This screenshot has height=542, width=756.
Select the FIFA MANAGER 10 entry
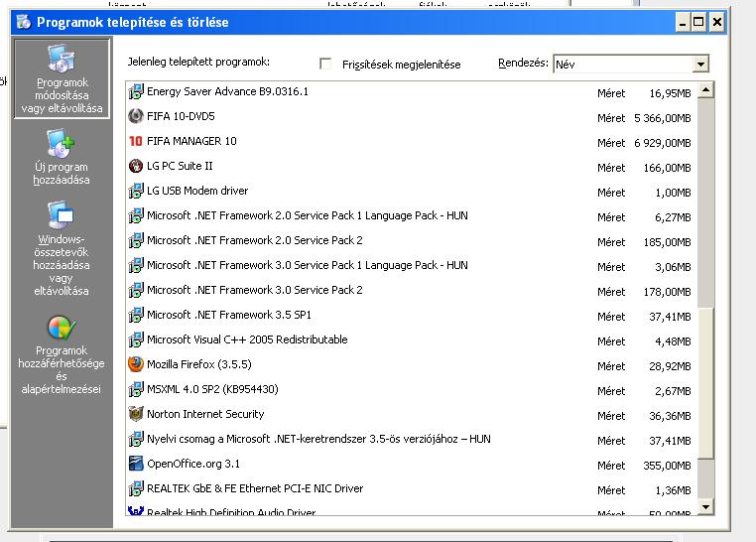tap(411, 141)
